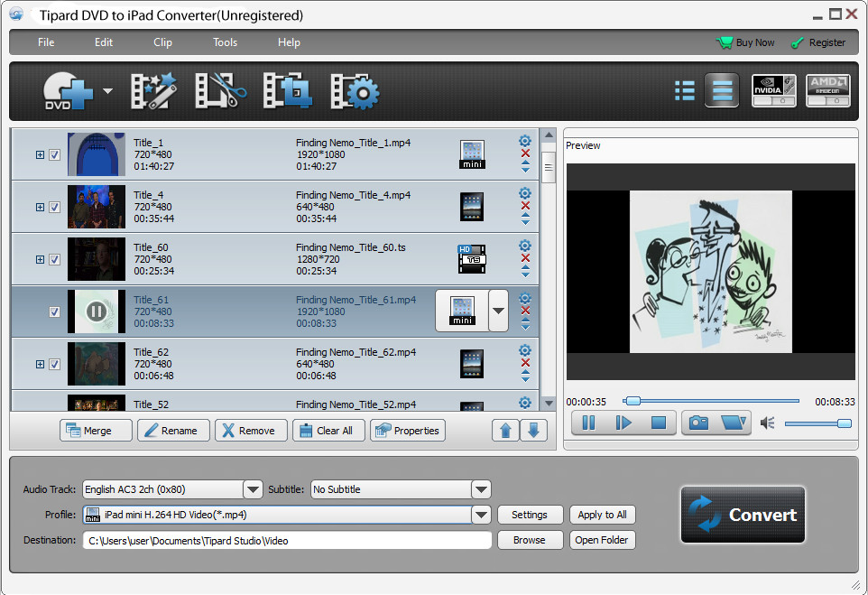
Task: Open the video Effect editing tool
Action: (x=153, y=91)
